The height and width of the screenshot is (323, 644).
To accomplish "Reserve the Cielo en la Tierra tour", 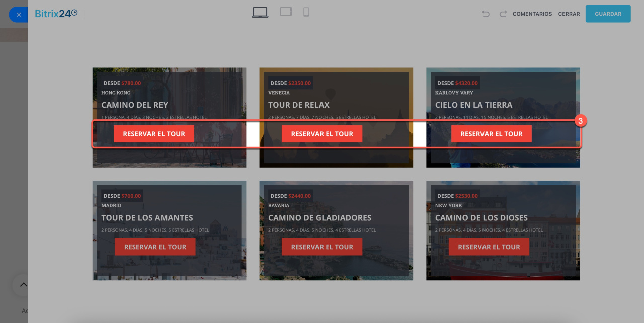I will point(491,134).
